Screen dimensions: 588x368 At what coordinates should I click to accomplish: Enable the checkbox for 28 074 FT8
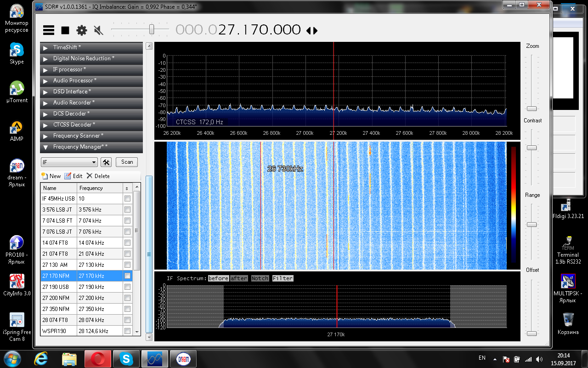(x=127, y=320)
